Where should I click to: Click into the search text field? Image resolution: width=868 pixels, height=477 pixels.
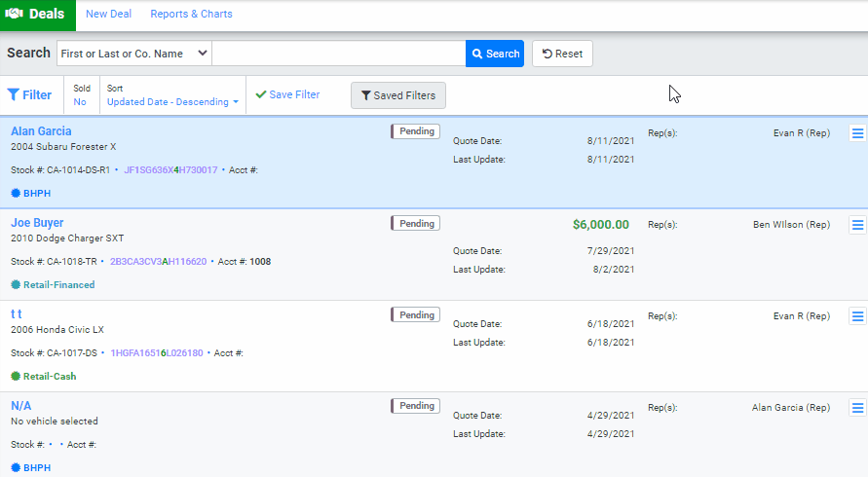point(338,54)
